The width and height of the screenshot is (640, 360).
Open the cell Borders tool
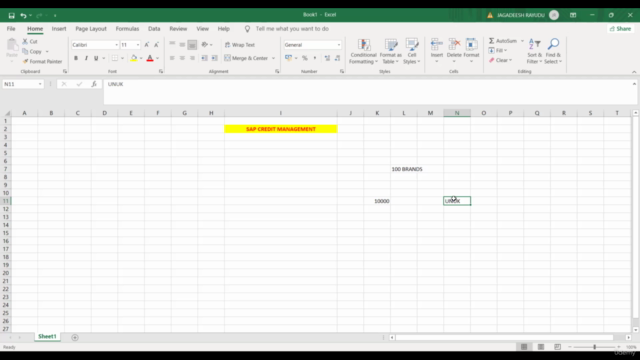(115, 58)
